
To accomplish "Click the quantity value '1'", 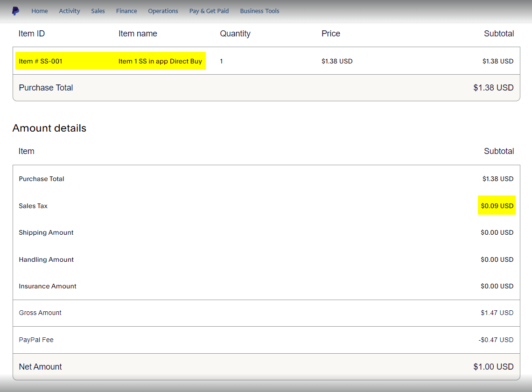I will 221,61.
